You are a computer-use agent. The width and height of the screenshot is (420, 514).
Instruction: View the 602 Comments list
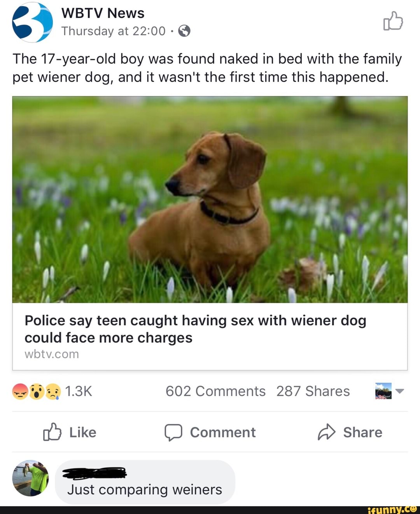click(215, 391)
